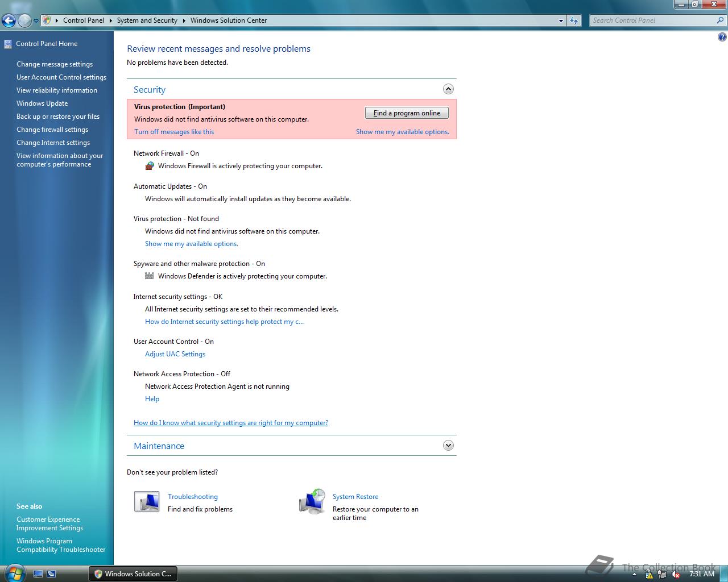Click the Control Panel Home icon

(8, 44)
